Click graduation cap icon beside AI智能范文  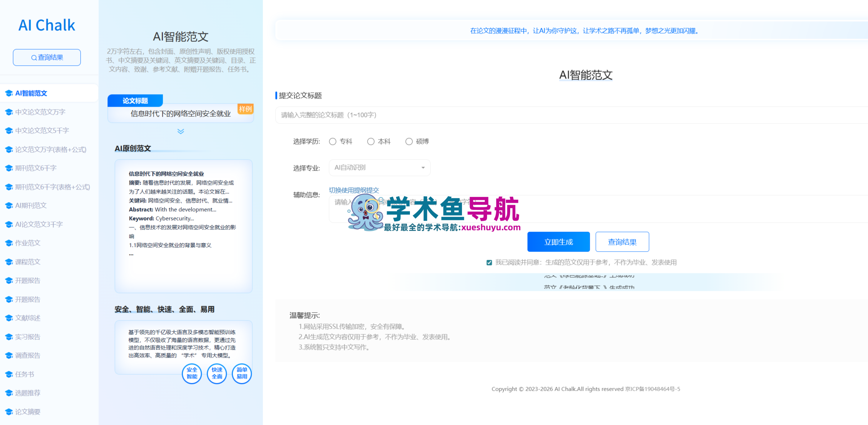point(9,93)
